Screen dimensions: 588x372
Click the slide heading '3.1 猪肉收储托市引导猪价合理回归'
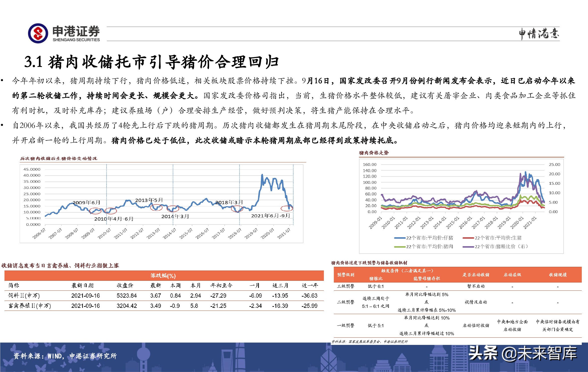point(151,62)
